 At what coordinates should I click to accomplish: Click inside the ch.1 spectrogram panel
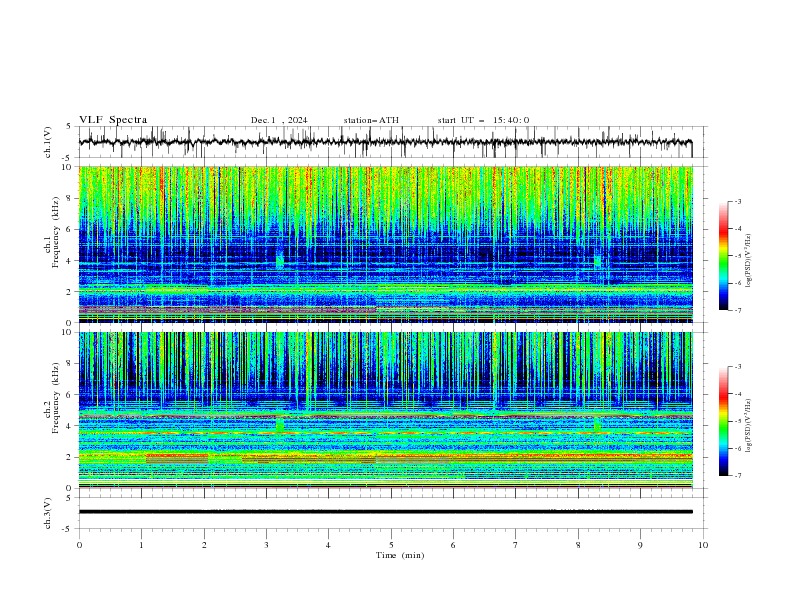pyautogui.click(x=385, y=244)
